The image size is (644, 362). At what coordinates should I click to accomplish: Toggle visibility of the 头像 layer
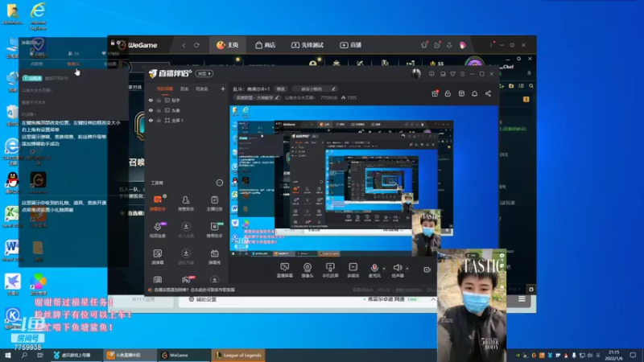[151, 110]
